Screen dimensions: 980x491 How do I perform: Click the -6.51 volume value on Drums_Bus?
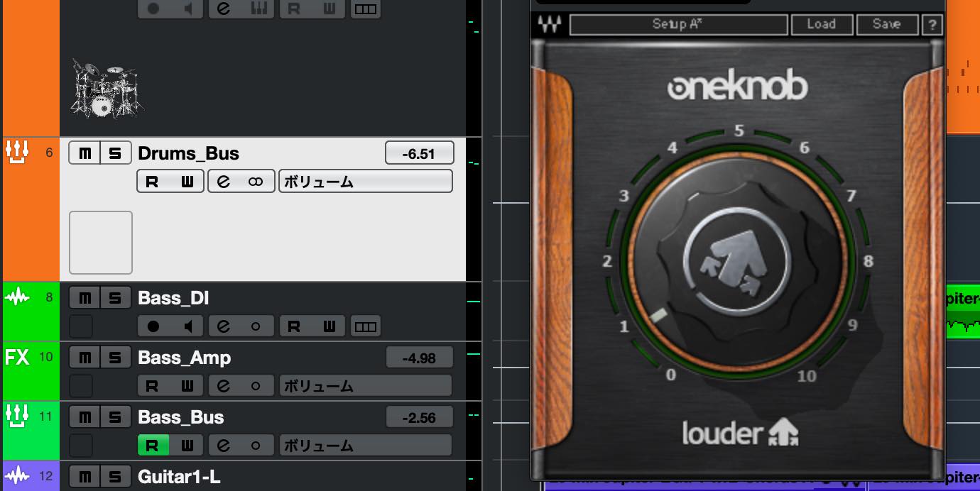pos(419,153)
